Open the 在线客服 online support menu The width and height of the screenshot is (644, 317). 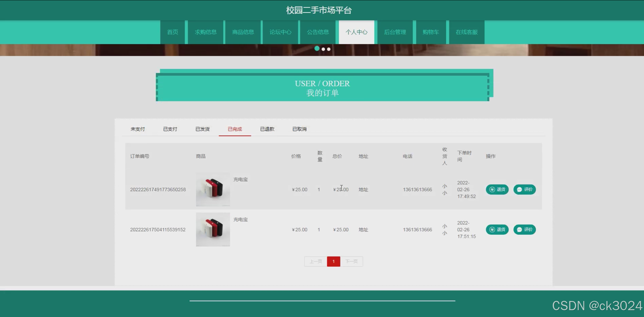click(x=467, y=32)
